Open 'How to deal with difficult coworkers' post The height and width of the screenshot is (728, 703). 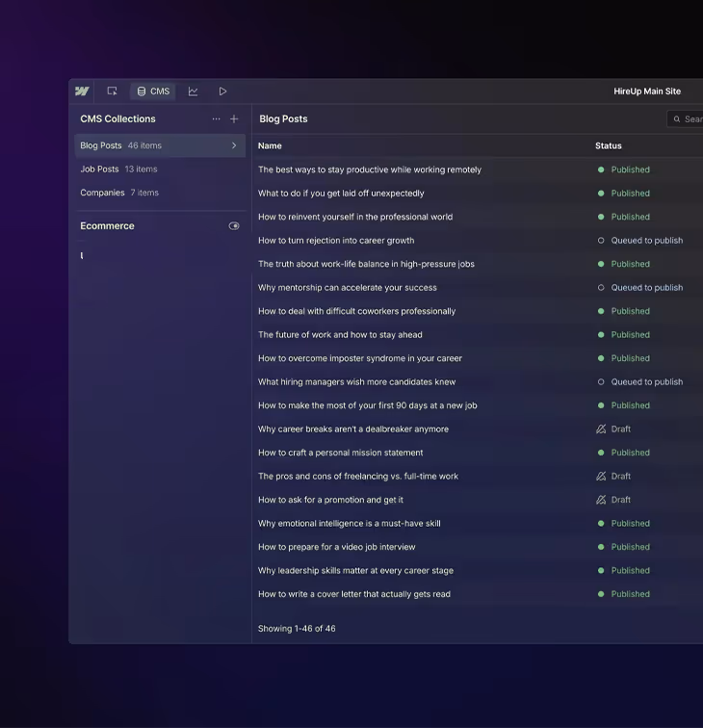(x=356, y=312)
